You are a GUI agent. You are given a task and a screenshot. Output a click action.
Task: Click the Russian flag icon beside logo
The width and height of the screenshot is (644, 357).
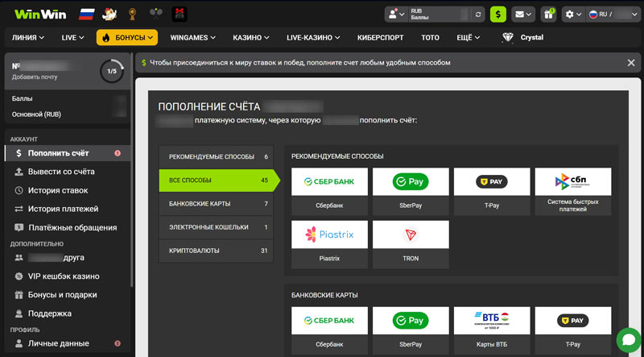point(87,15)
